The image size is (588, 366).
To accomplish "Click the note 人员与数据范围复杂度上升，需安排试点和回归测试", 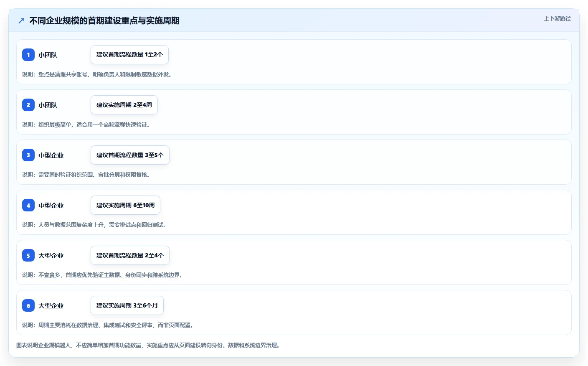I will [94, 225].
